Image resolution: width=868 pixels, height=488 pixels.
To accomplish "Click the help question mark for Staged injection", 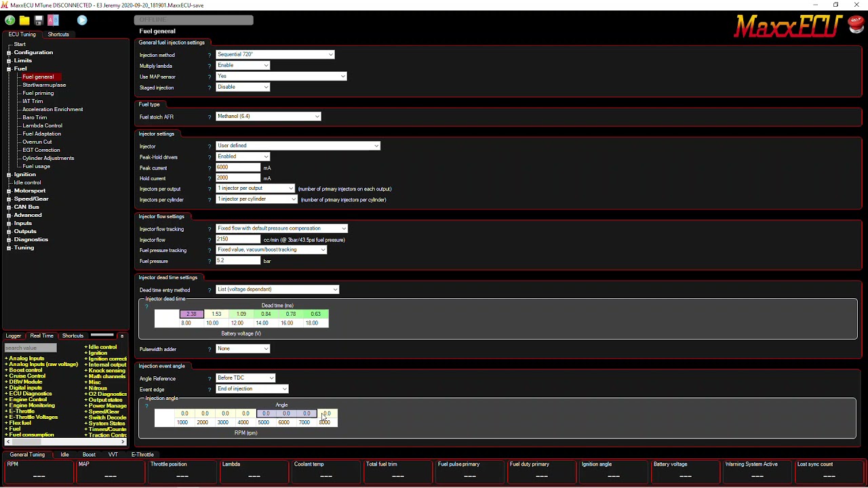I will coord(210,87).
